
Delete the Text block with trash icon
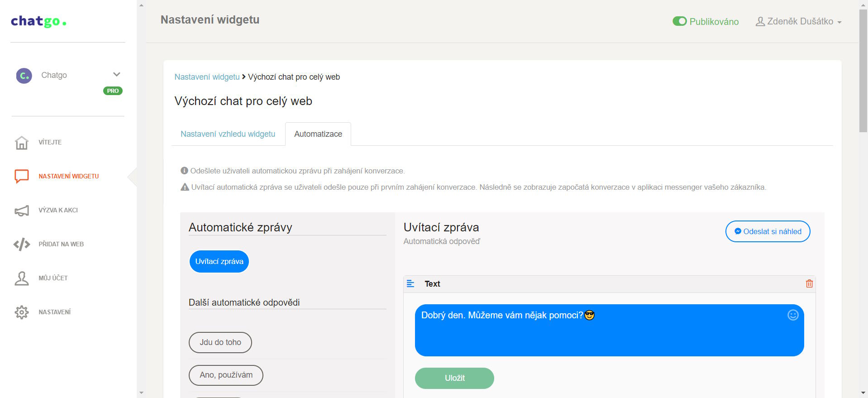[x=809, y=284]
